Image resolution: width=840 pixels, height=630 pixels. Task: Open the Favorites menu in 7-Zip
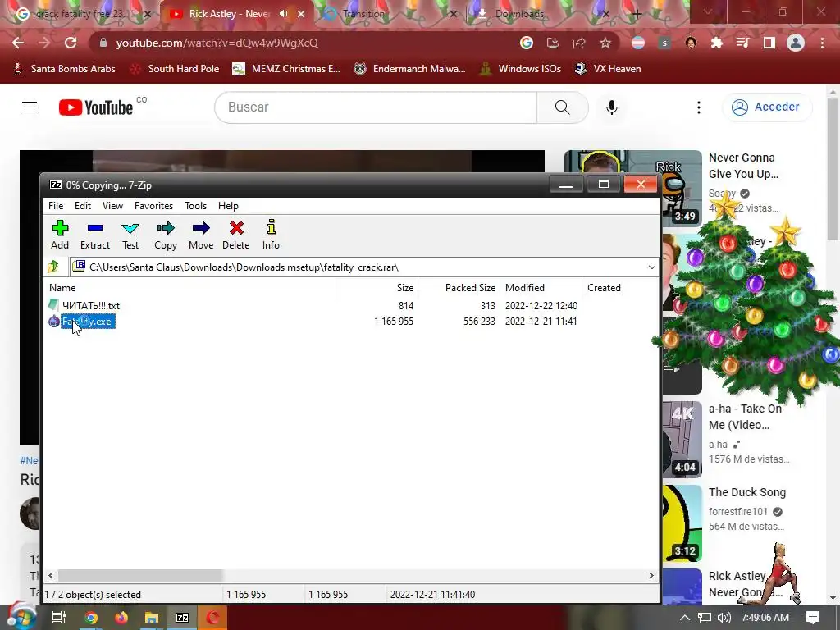click(153, 206)
